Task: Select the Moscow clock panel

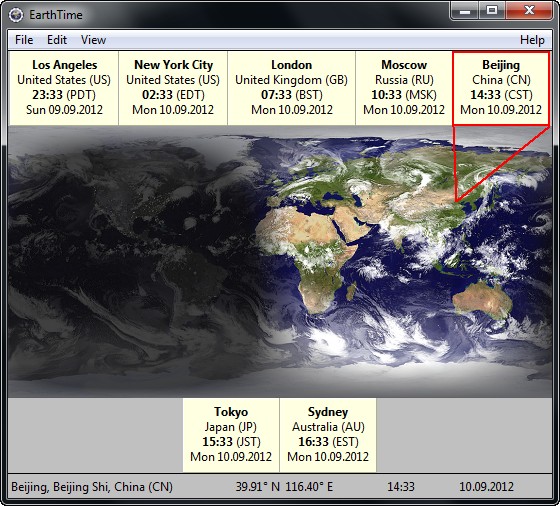Action: pos(404,88)
